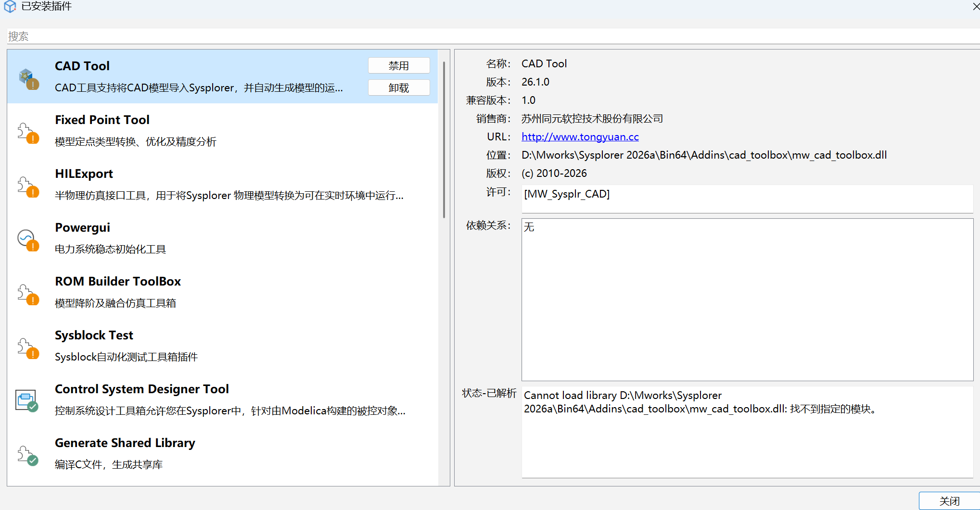Click the dependencies box showing 无

tap(747, 299)
